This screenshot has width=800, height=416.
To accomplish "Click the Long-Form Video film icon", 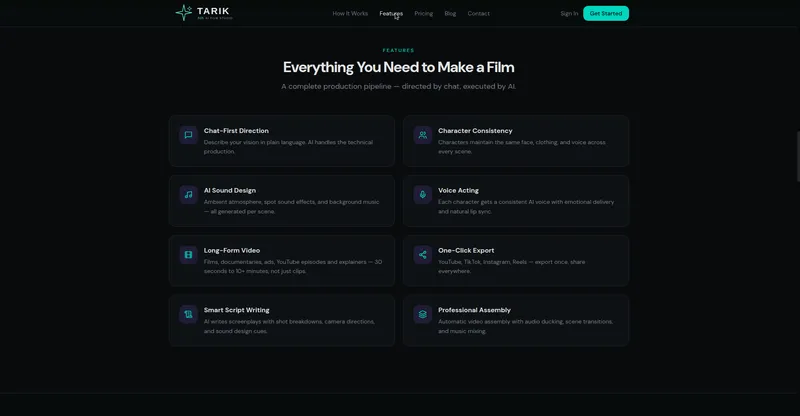I will (x=188, y=255).
